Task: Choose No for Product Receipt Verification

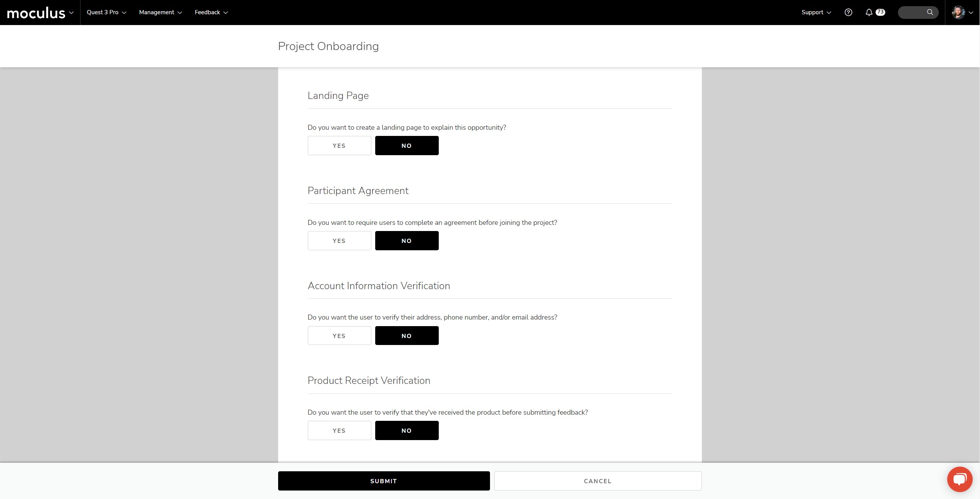Action: (x=406, y=430)
